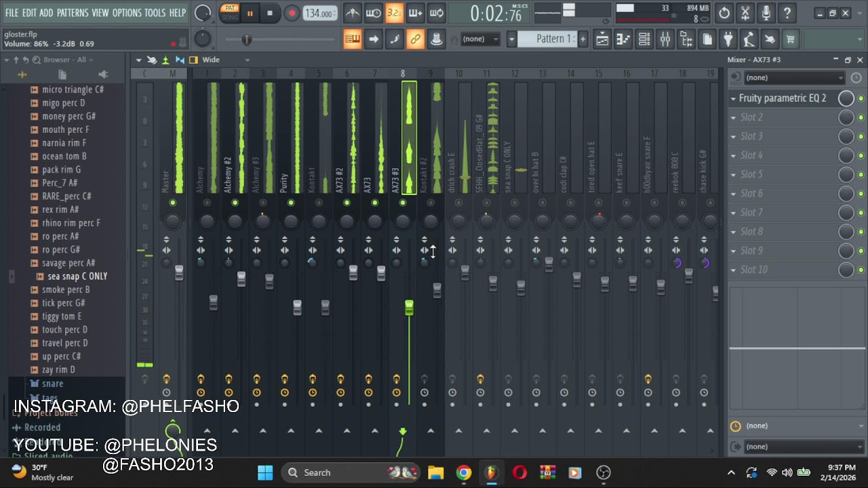Toggle typing keyboard to piano icon
This screenshot has width=868, height=488.
(353, 39)
